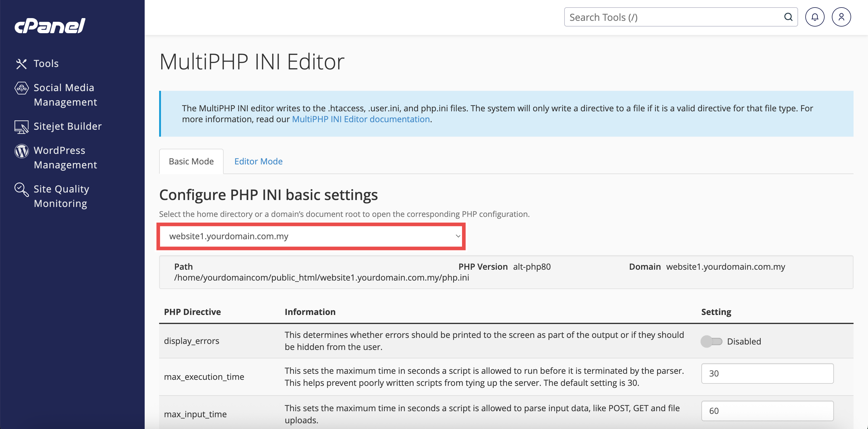Screen dimensions: 868x429
Task: Enable the display_errors toggle
Action: 711,341
